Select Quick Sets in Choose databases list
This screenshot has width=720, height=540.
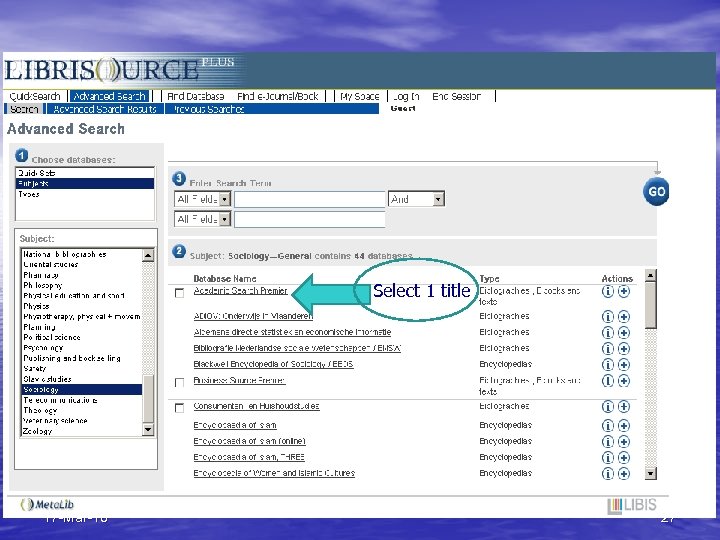(x=85, y=173)
